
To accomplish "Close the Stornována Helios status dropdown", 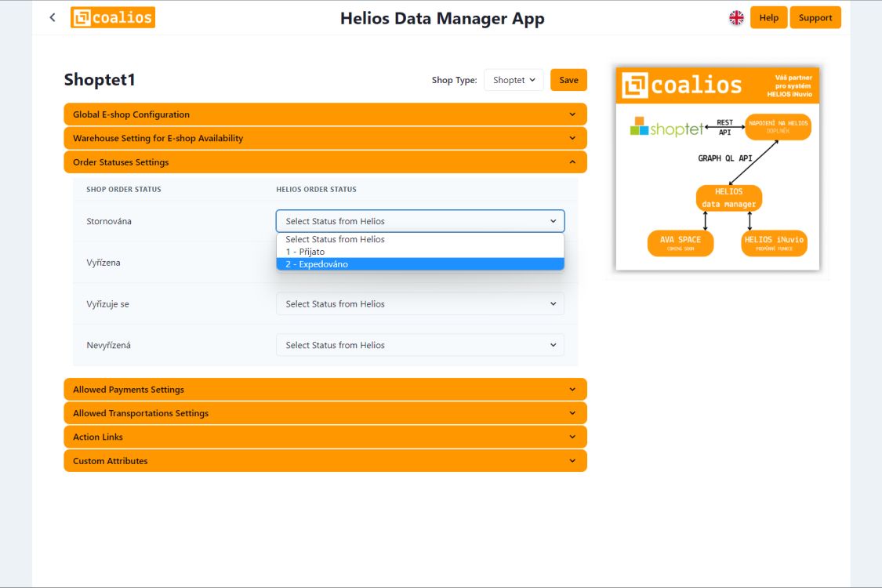I will 420,221.
